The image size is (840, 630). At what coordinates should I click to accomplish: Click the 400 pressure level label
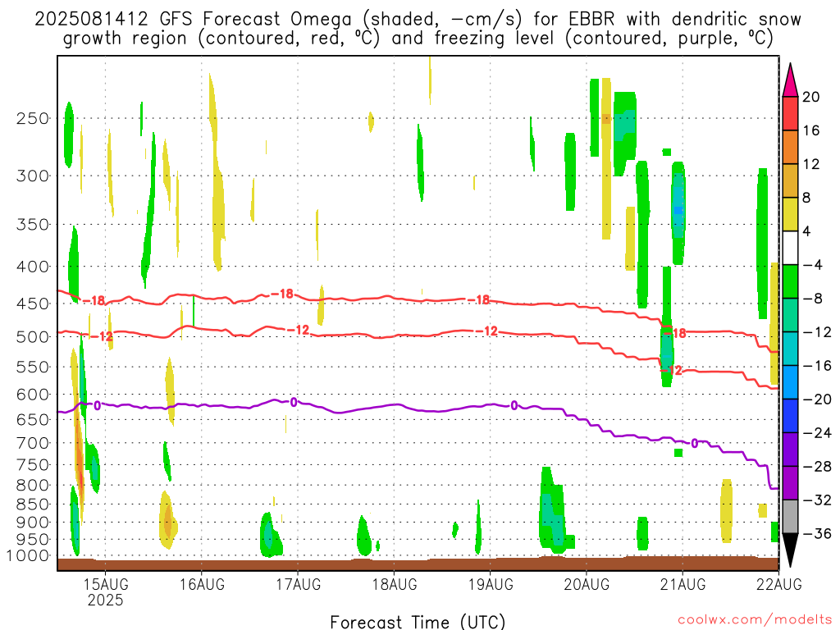33,267
